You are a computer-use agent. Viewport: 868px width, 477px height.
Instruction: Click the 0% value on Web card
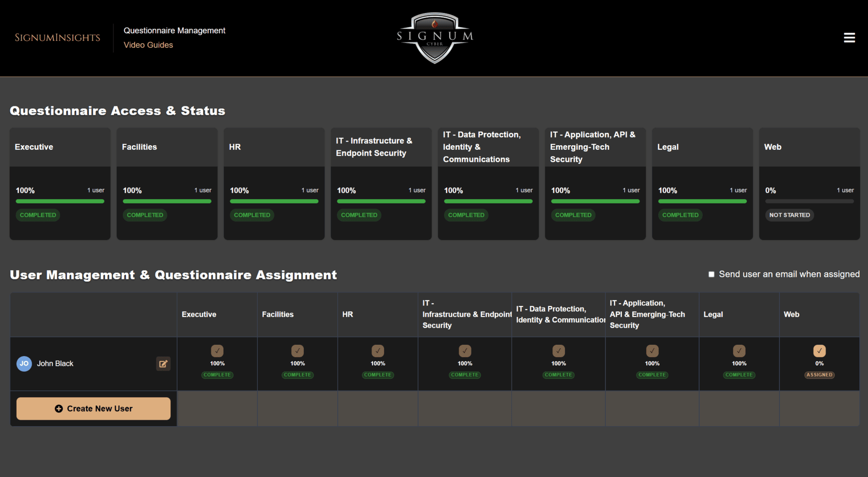(771, 191)
